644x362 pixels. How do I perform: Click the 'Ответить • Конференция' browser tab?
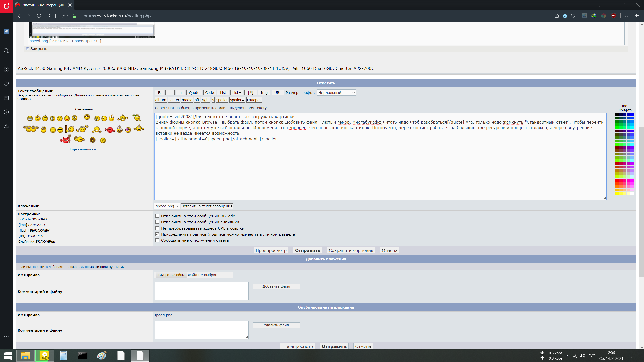pos(42,5)
